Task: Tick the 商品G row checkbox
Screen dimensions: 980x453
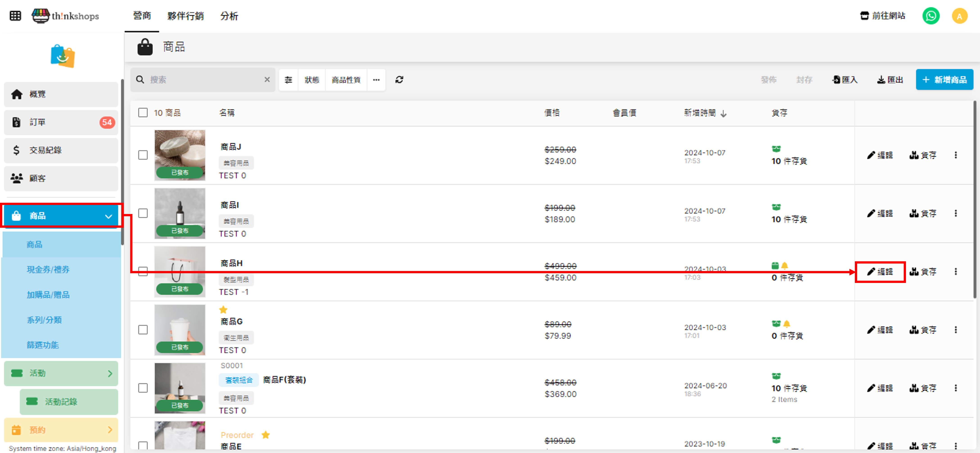Action: pos(143,330)
